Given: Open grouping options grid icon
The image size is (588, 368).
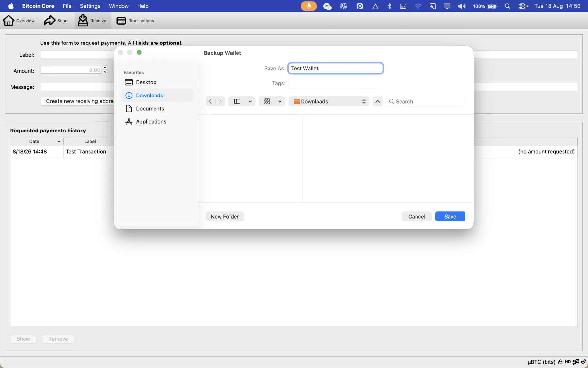Looking at the screenshot, I should click(267, 101).
